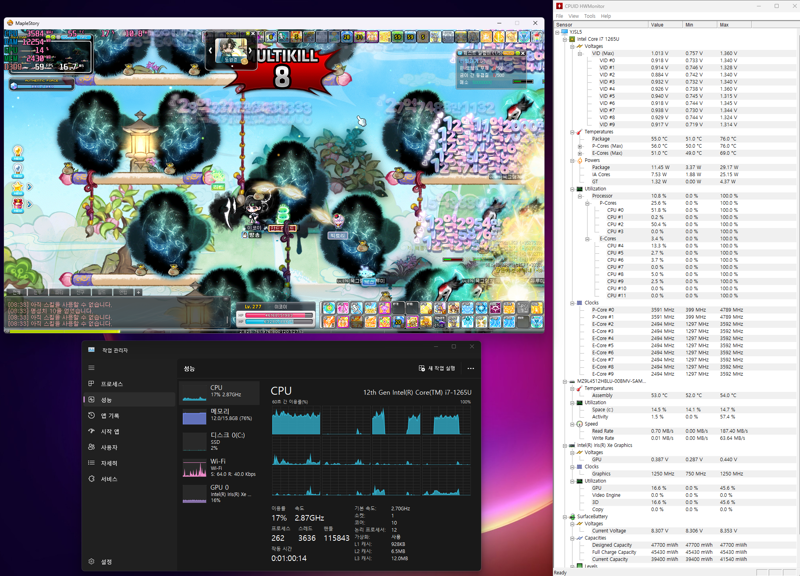Collapse the CPU Voltages group
This screenshot has width=800, height=576.
tap(572, 46)
